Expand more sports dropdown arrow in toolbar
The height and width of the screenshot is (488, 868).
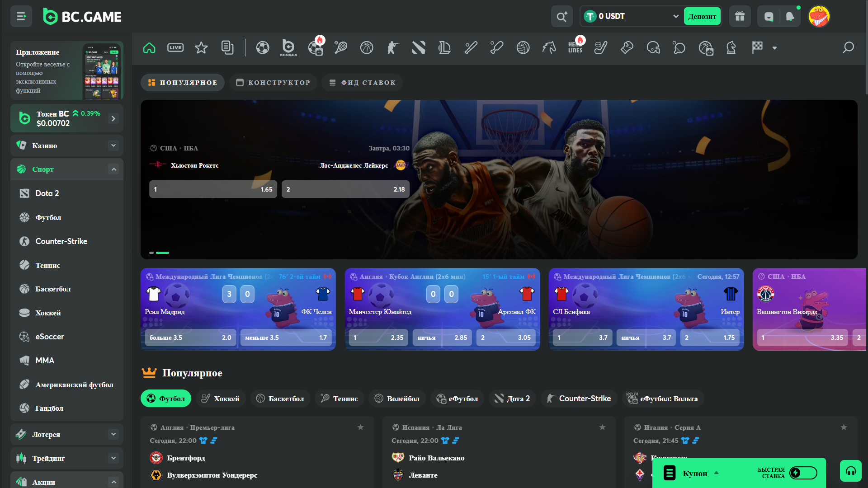[x=774, y=48]
